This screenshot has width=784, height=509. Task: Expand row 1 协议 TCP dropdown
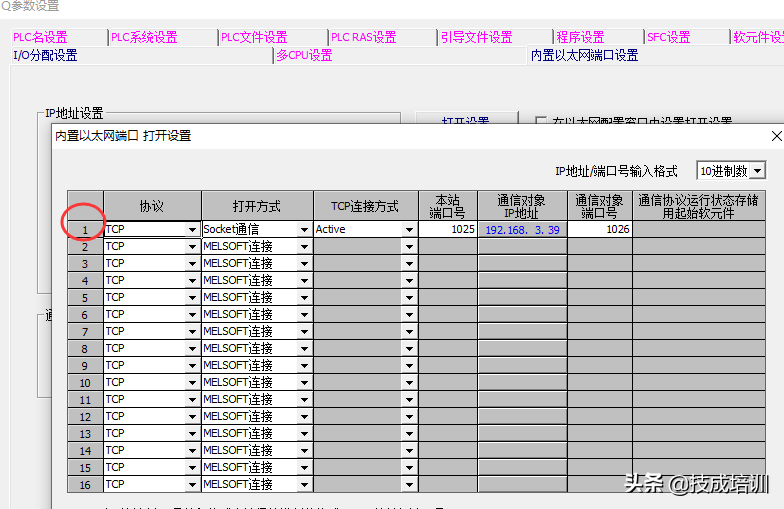click(192, 229)
